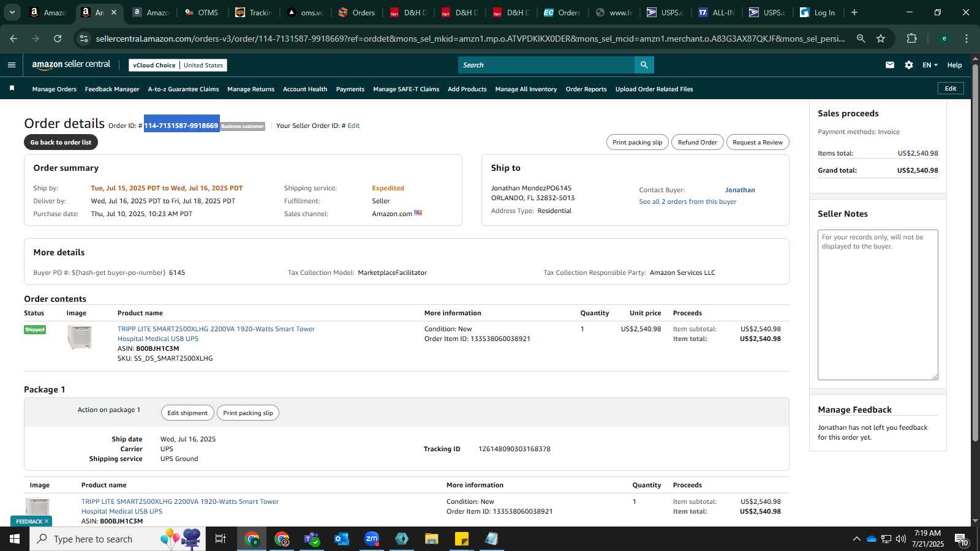Click the product thumbnail in Order contents

pyautogui.click(x=80, y=337)
